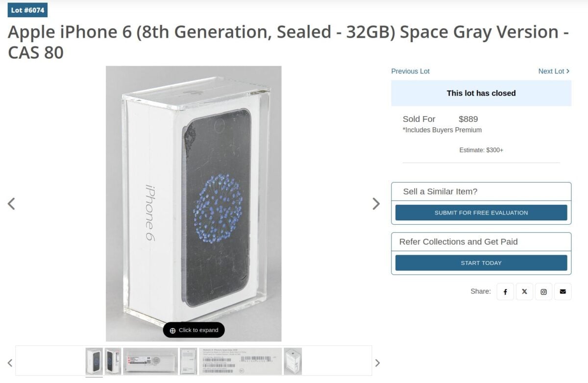588x383 pixels.
Task: Click the Lot #6074 badge
Action: pyautogui.click(x=27, y=10)
